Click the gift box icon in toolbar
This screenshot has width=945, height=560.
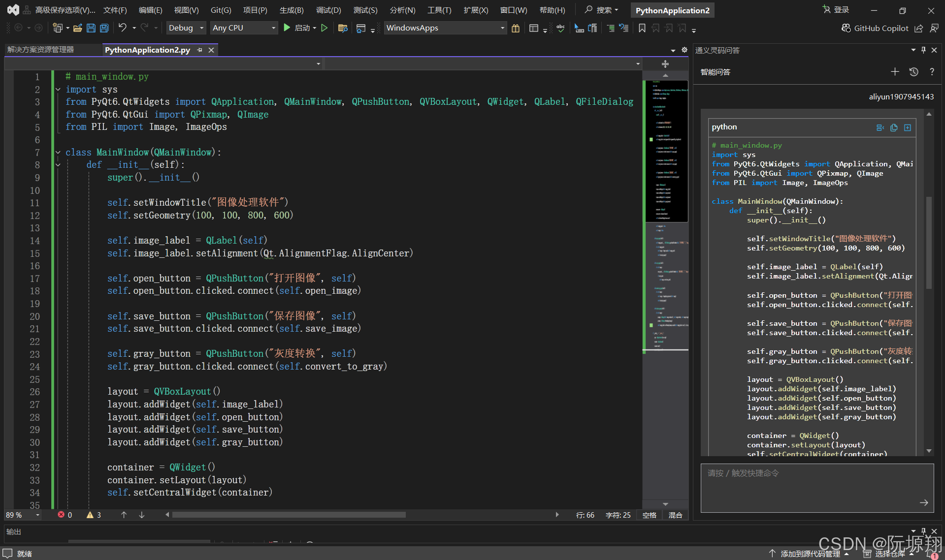point(516,28)
